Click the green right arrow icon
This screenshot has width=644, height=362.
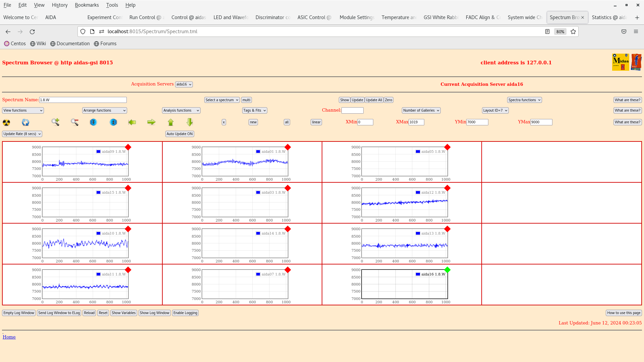point(151,122)
